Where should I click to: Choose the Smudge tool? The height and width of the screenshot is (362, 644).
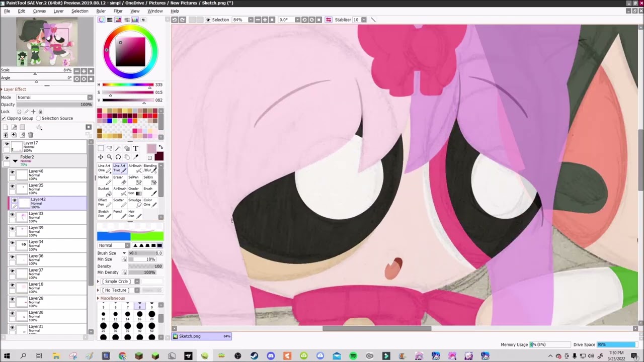(134, 202)
